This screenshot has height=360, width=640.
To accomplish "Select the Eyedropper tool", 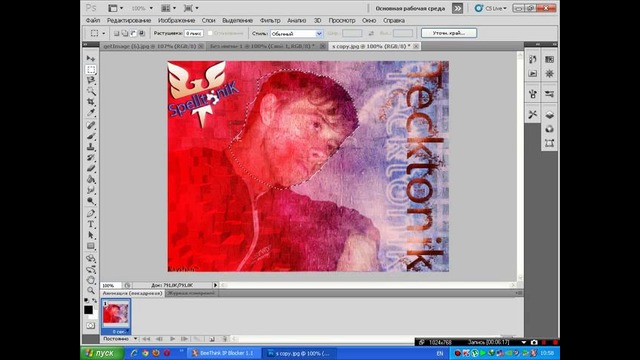I will [x=91, y=112].
